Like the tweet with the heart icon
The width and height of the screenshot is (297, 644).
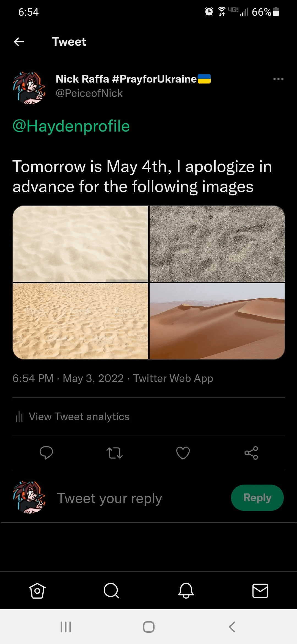(183, 453)
